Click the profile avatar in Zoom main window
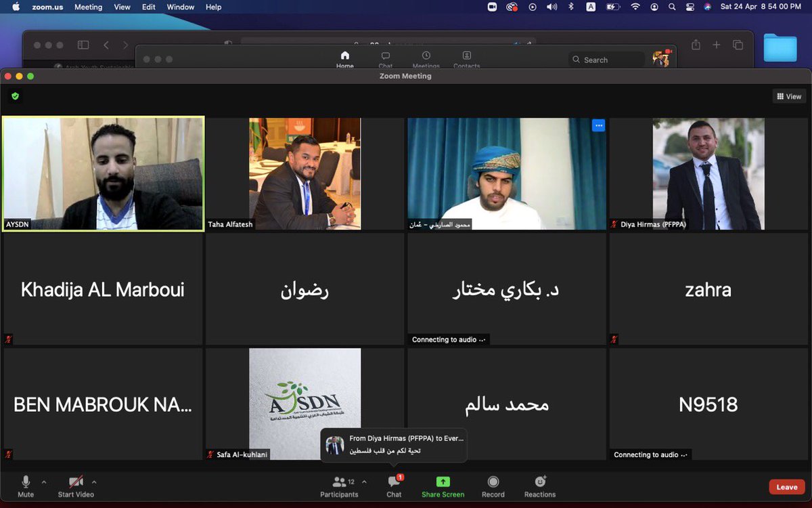The image size is (812, 508). (x=660, y=59)
